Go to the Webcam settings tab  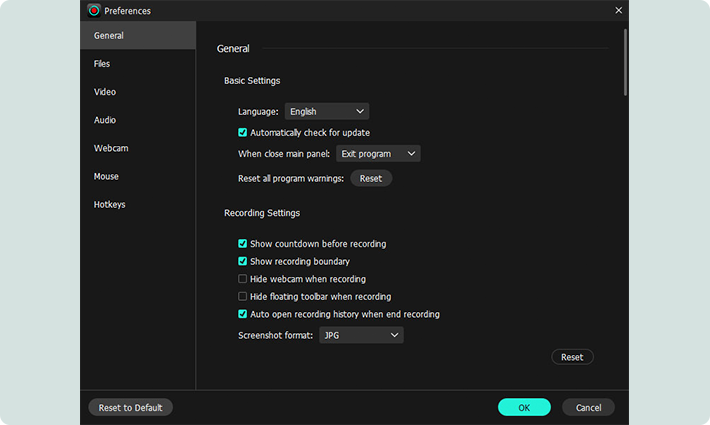tap(138, 148)
